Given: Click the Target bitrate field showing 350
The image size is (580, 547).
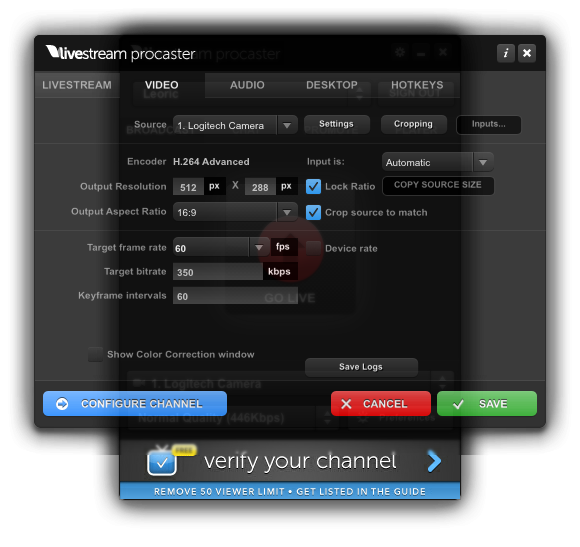Looking at the screenshot, I should (218, 272).
